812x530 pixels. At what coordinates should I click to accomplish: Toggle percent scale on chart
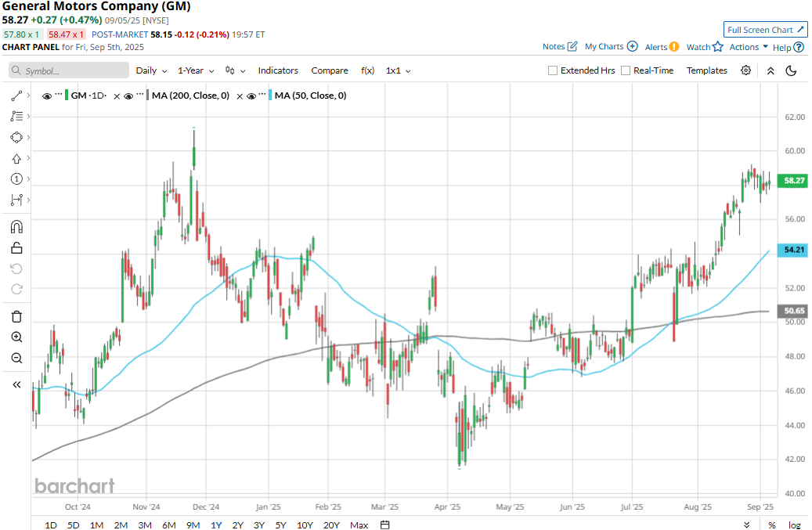[772, 525]
